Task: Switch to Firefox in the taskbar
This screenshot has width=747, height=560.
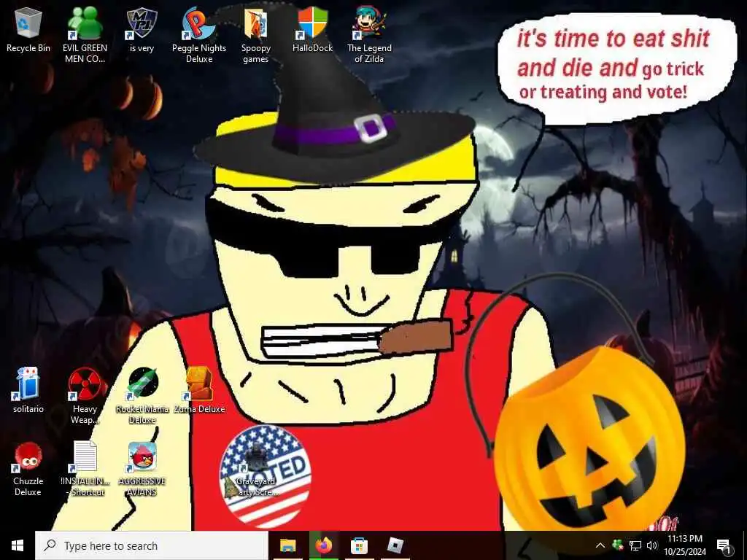Action: click(x=323, y=545)
